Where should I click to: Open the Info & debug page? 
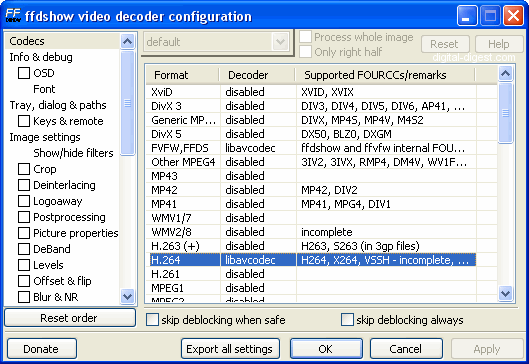[x=41, y=57]
